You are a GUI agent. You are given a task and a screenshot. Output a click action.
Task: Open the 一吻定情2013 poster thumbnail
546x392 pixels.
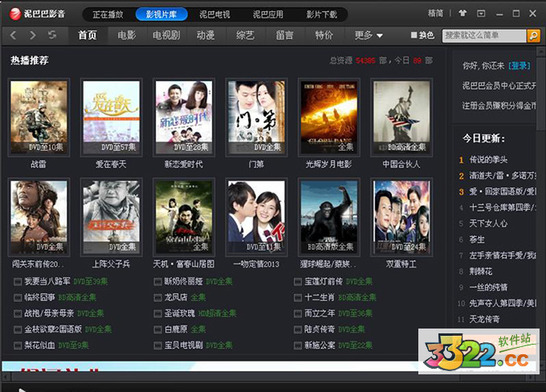(256, 217)
